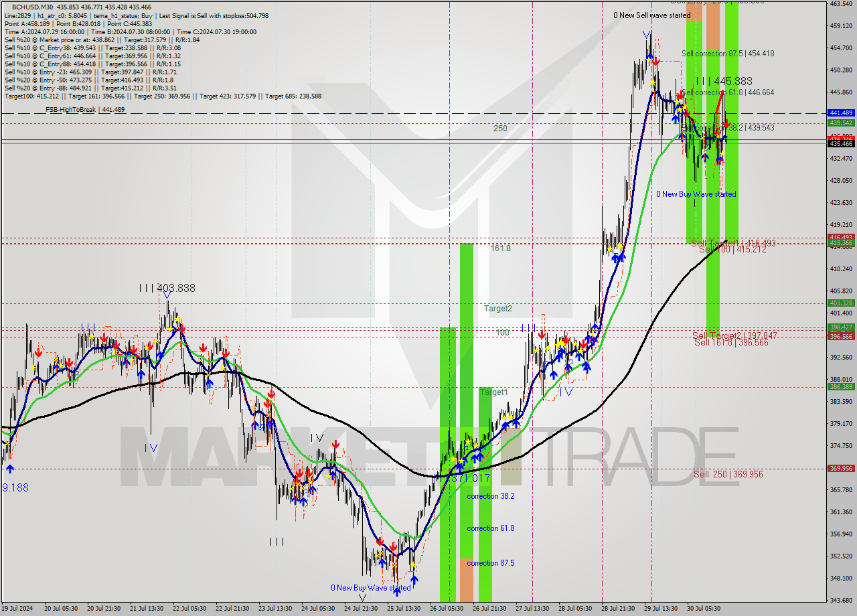
Task: Click the blue 'correction 87.5' label
Action: 491,563
